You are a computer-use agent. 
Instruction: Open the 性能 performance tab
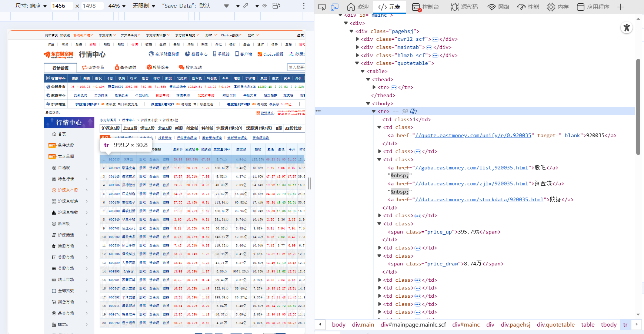pyautogui.click(x=528, y=7)
